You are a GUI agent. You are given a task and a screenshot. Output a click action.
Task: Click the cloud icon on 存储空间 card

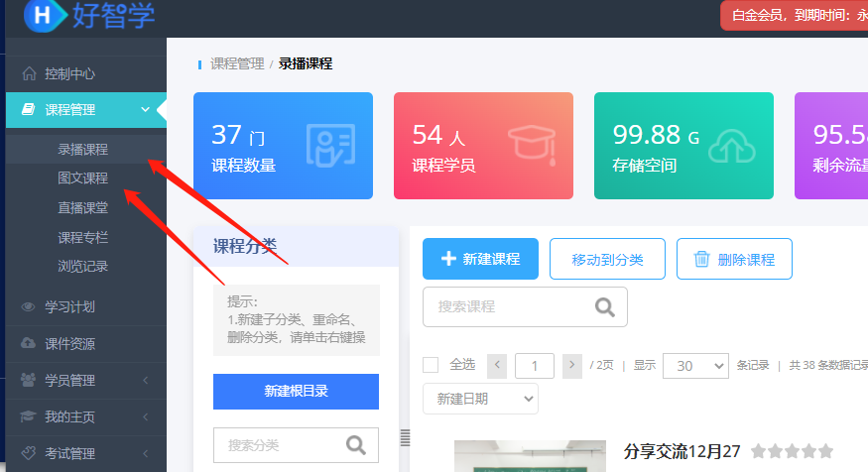732,146
